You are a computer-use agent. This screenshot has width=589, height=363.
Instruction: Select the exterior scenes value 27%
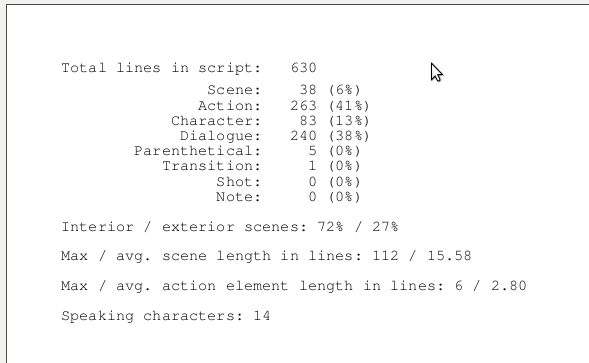385,227
